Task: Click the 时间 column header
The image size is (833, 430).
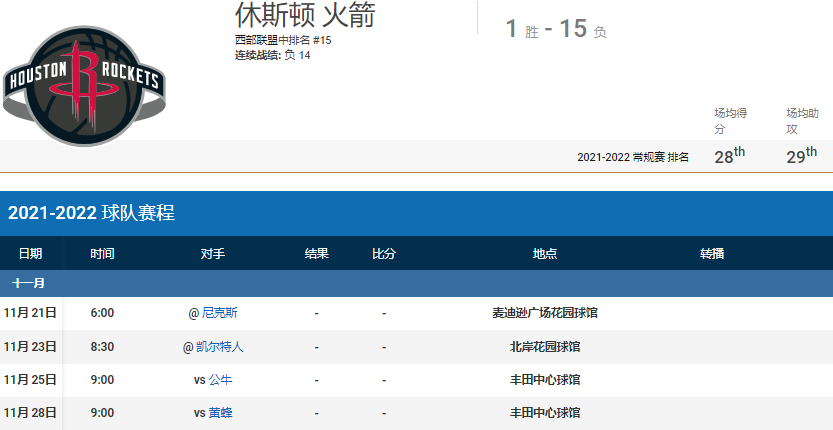Action: pyautogui.click(x=102, y=254)
